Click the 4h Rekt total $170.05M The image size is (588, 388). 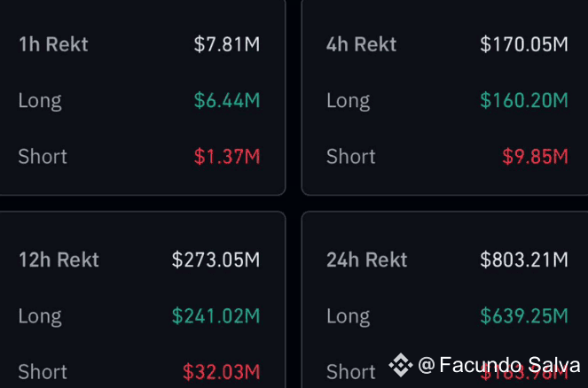[524, 44]
